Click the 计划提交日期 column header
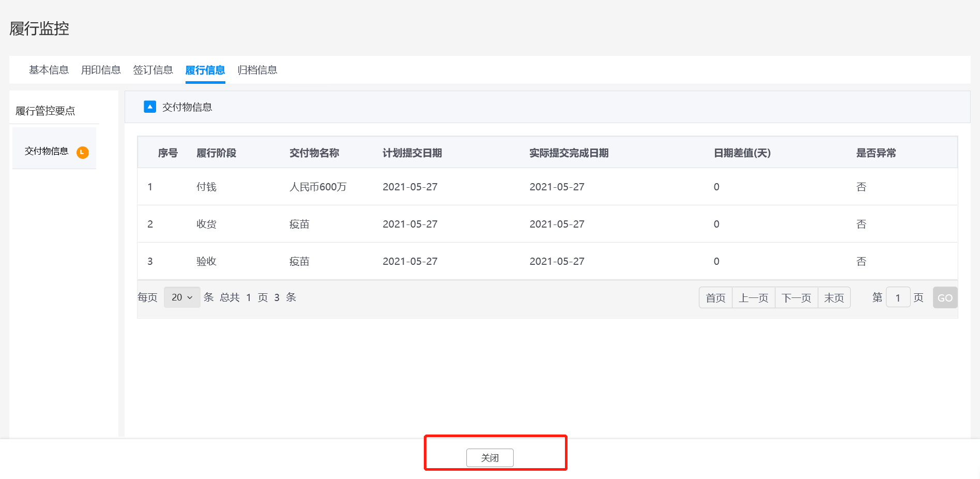This screenshot has height=479, width=980. pos(412,153)
